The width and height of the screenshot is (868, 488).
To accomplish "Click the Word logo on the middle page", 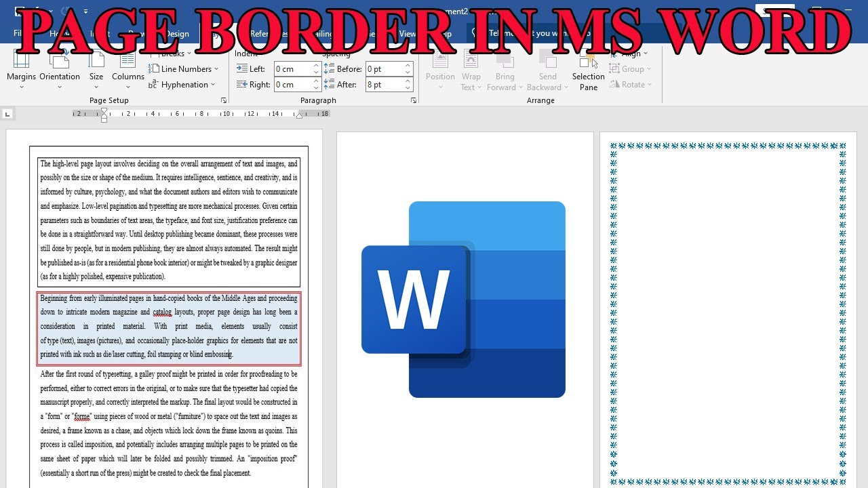I will pyautogui.click(x=464, y=299).
